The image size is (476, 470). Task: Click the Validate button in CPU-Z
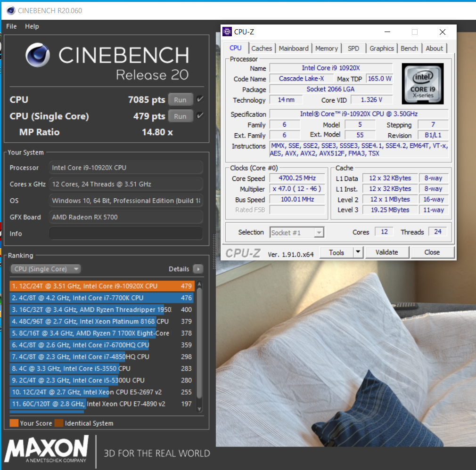(x=387, y=252)
